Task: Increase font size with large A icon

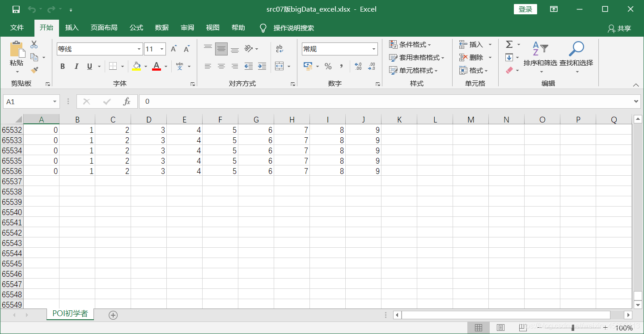Action: click(x=174, y=49)
